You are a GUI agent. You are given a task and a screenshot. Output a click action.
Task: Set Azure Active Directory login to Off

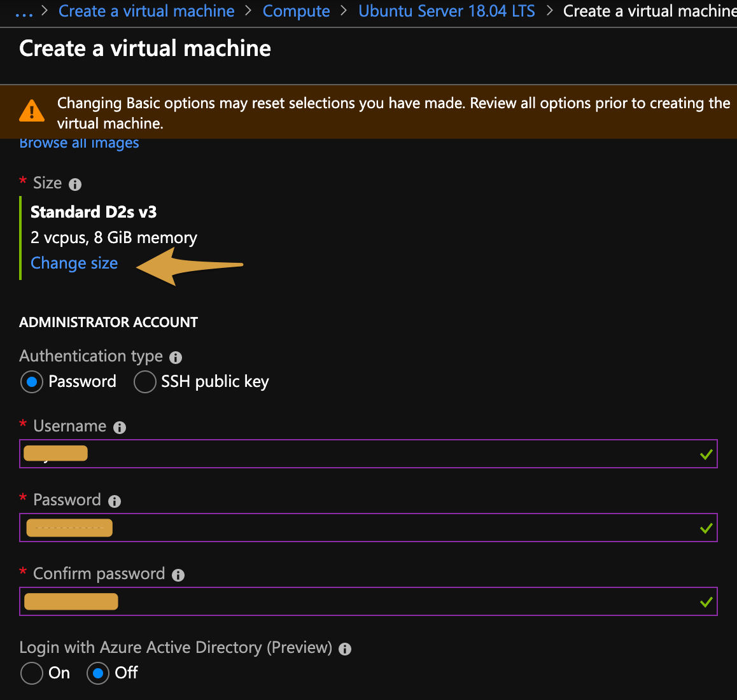click(98, 673)
